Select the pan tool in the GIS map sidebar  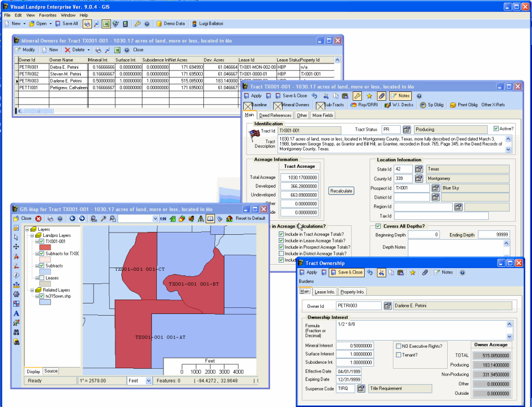[16, 246]
